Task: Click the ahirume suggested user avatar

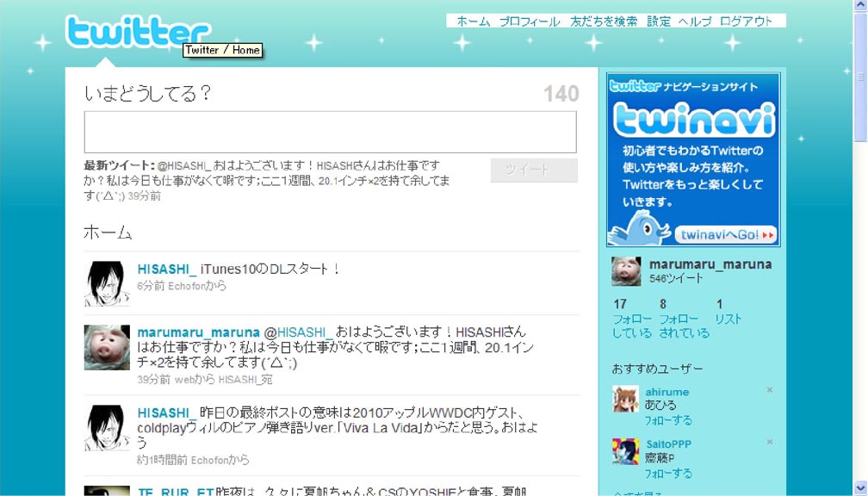Action: (625, 399)
